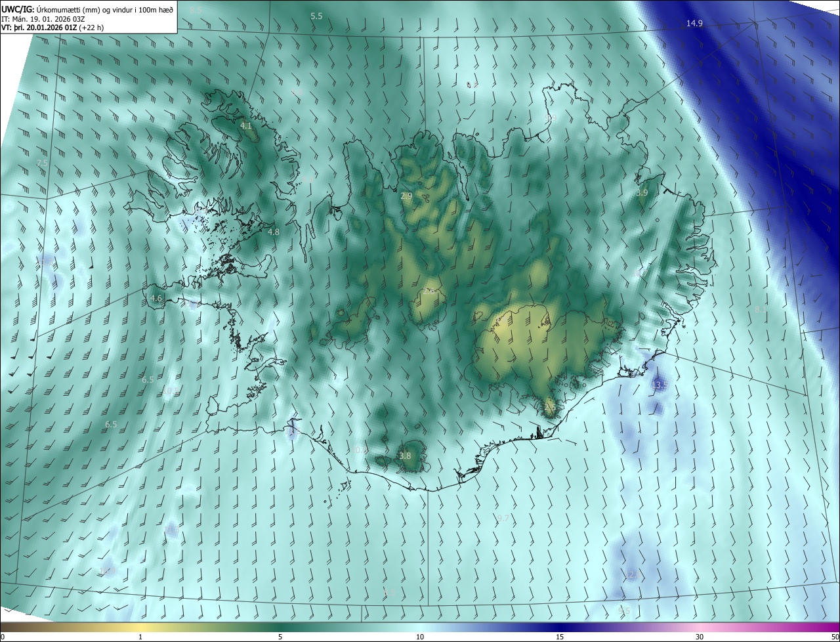
Task: Click the colorbar tick label '10'
Action: 420,637
